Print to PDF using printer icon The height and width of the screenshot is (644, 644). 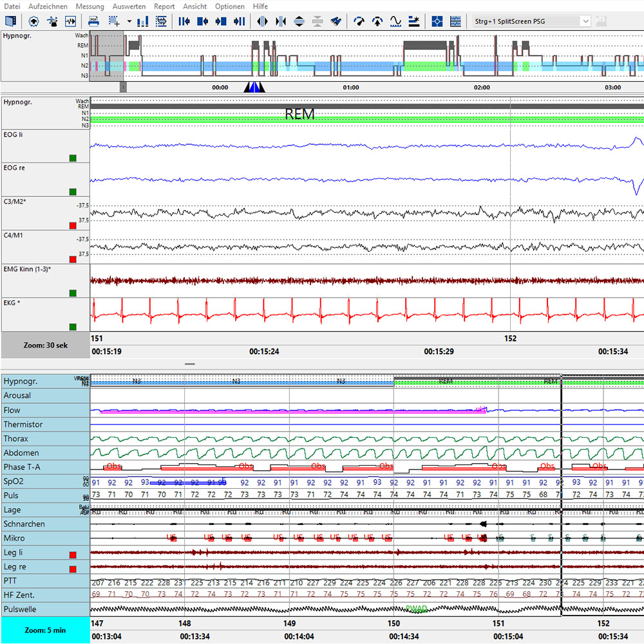pyautogui.click(x=93, y=21)
